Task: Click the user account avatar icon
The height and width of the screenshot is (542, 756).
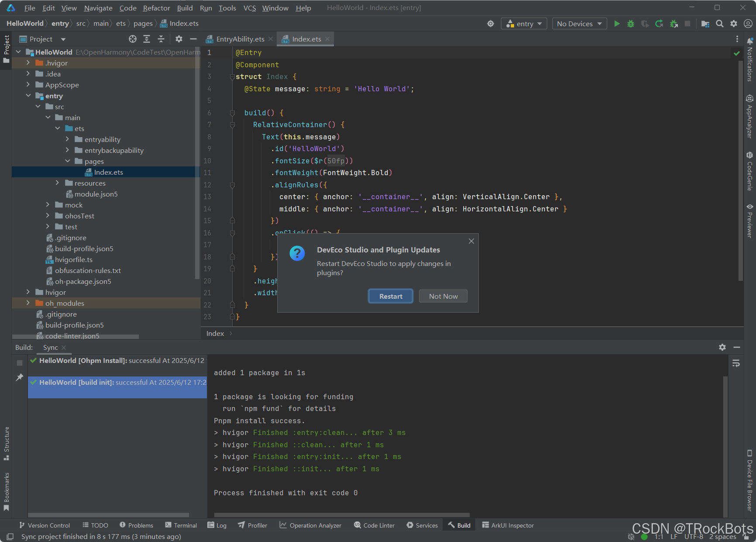Action: 748,24
